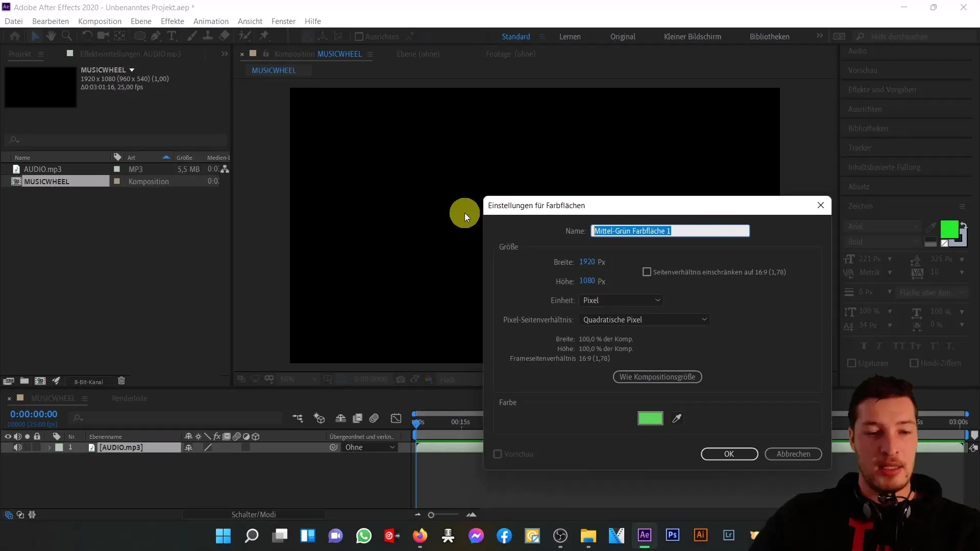Expand workspace overflow chevron
The image size is (980, 551).
(x=819, y=36)
